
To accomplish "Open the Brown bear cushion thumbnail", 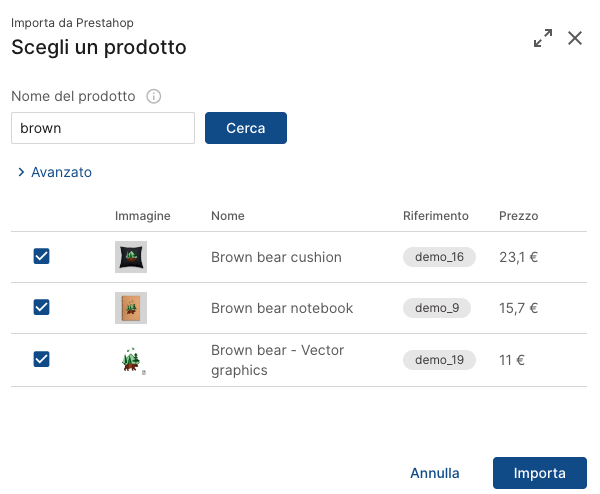I will [x=131, y=257].
